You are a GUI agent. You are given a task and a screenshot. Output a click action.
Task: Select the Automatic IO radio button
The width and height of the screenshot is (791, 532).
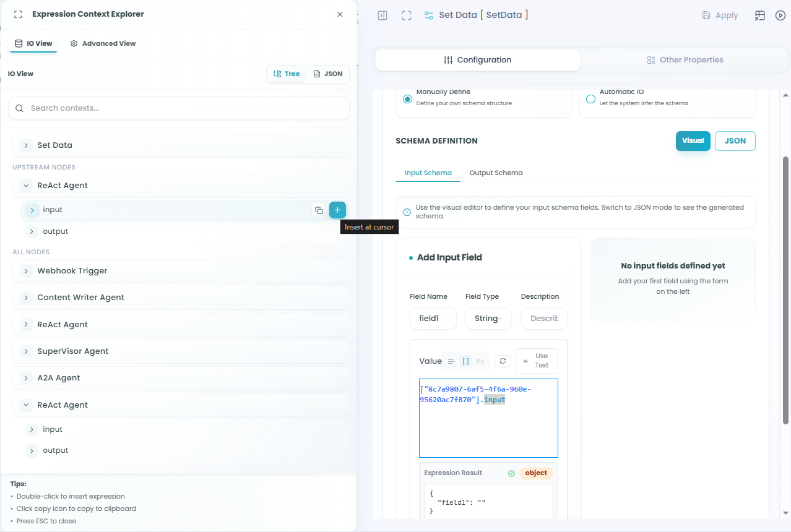point(590,99)
